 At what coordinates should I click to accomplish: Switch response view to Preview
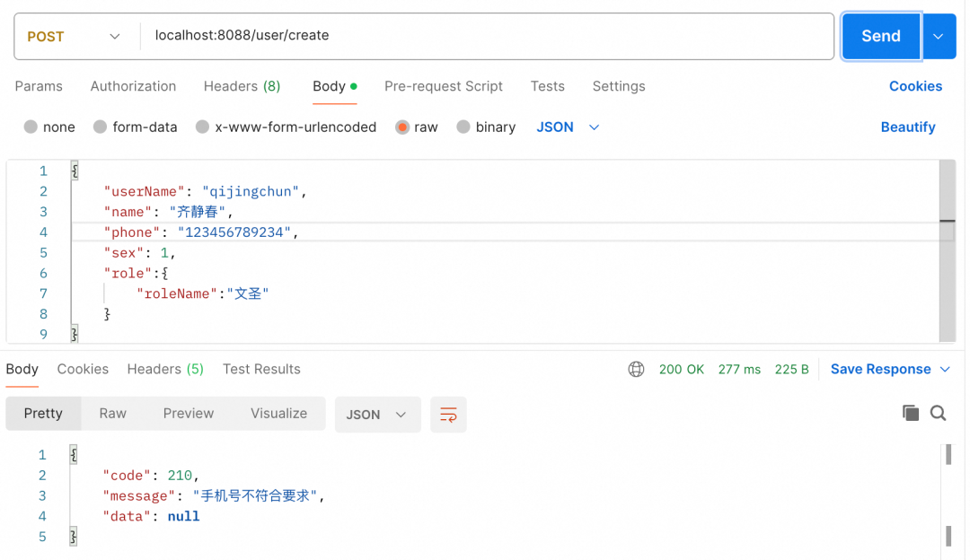click(189, 414)
